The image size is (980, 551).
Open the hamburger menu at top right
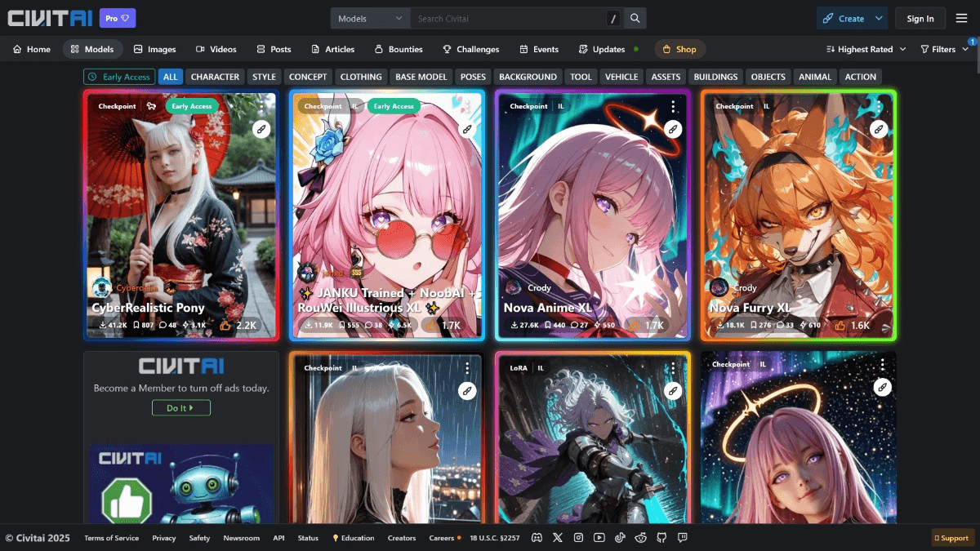(x=961, y=19)
